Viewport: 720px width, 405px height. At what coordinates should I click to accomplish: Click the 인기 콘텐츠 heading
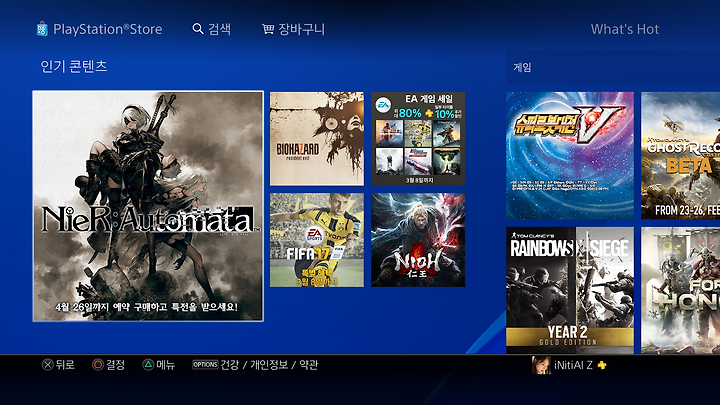(74, 66)
